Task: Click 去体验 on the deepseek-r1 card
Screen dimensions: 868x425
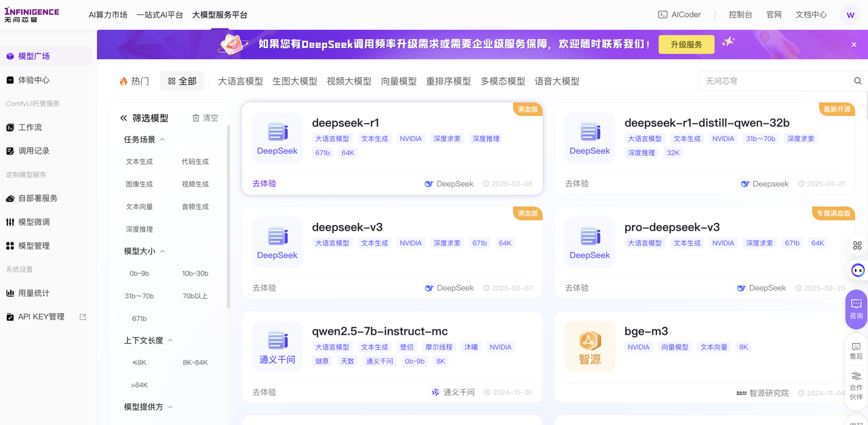Action: pyautogui.click(x=264, y=184)
